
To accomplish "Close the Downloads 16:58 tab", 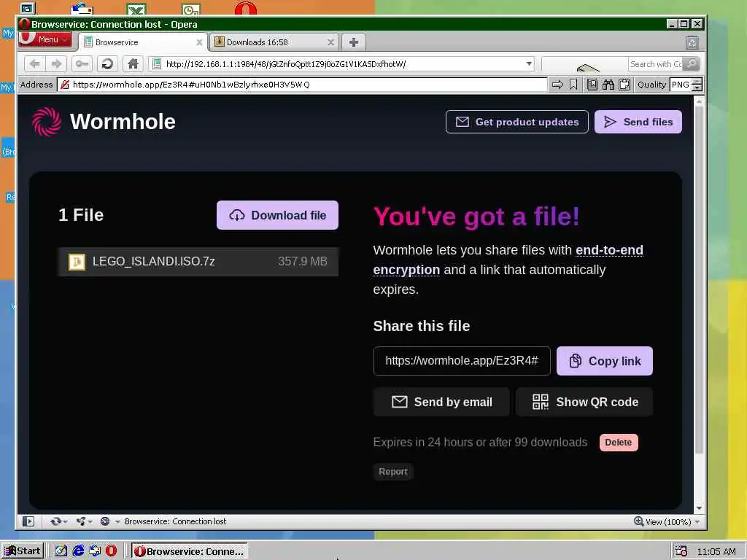I will pos(330,42).
